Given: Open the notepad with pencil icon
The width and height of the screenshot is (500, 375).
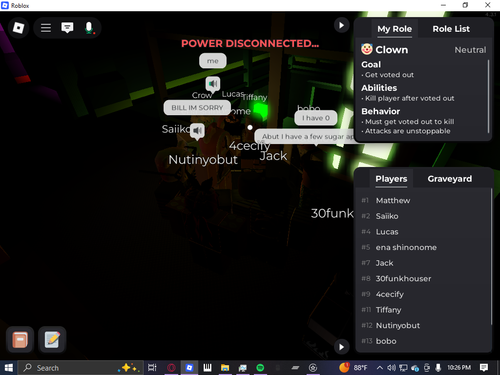Looking at the screenshot, I should (52, 340).
